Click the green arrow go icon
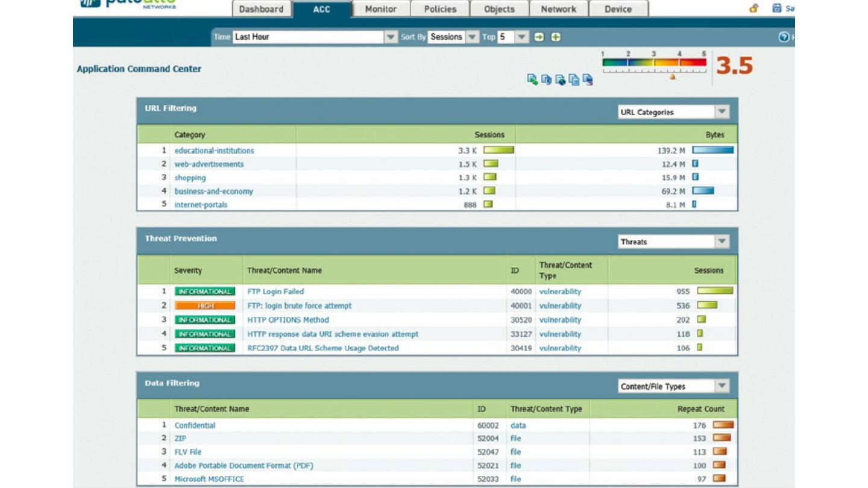Image resolution: width=868 pixels, height=488 pixels. coord(539,37)
